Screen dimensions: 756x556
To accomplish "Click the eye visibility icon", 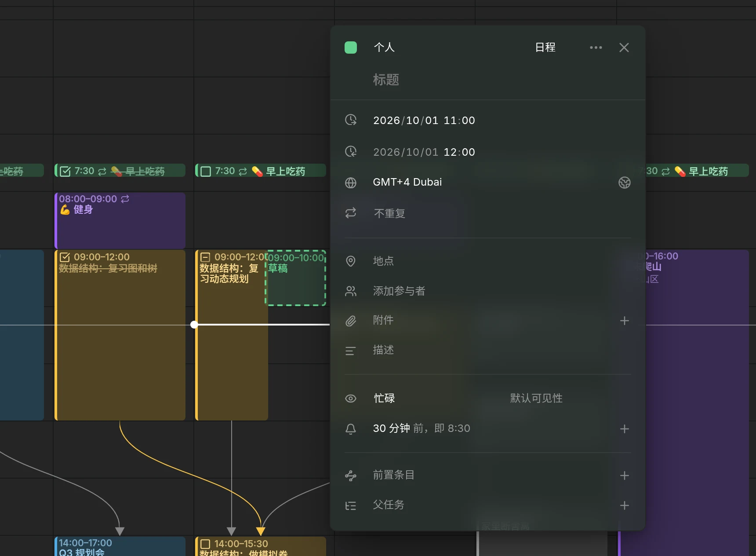I will [351, 399].
